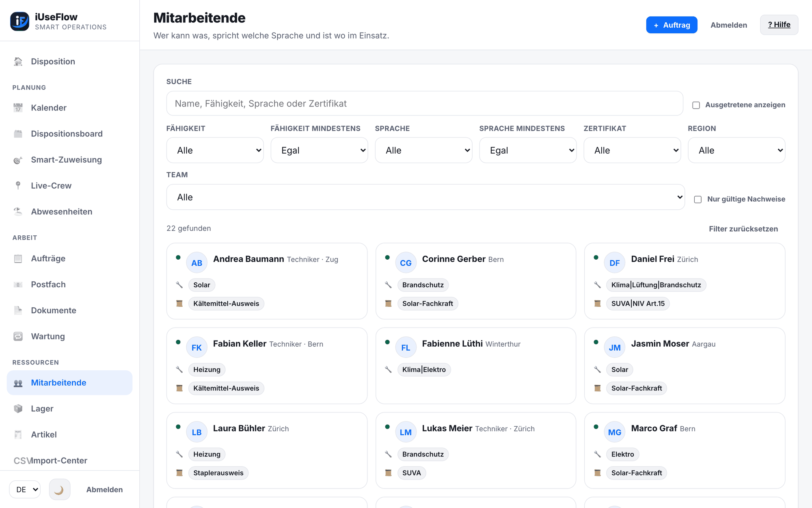Open the Sprache mindestens dropdown
The image size is (812, 508).
[528, 150]
